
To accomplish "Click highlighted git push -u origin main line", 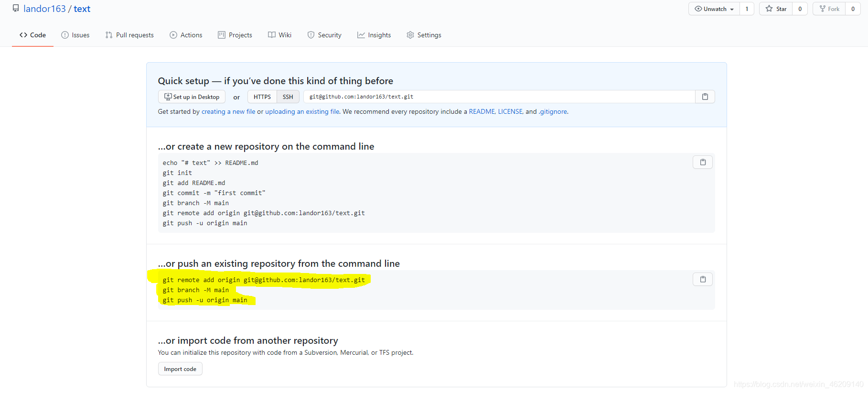I will click(x=205, y=300).
